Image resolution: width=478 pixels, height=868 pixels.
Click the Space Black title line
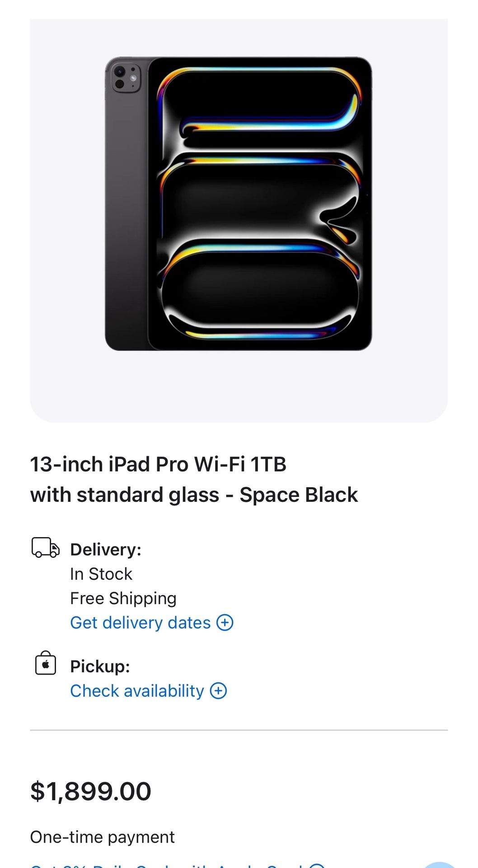(194, 495)
